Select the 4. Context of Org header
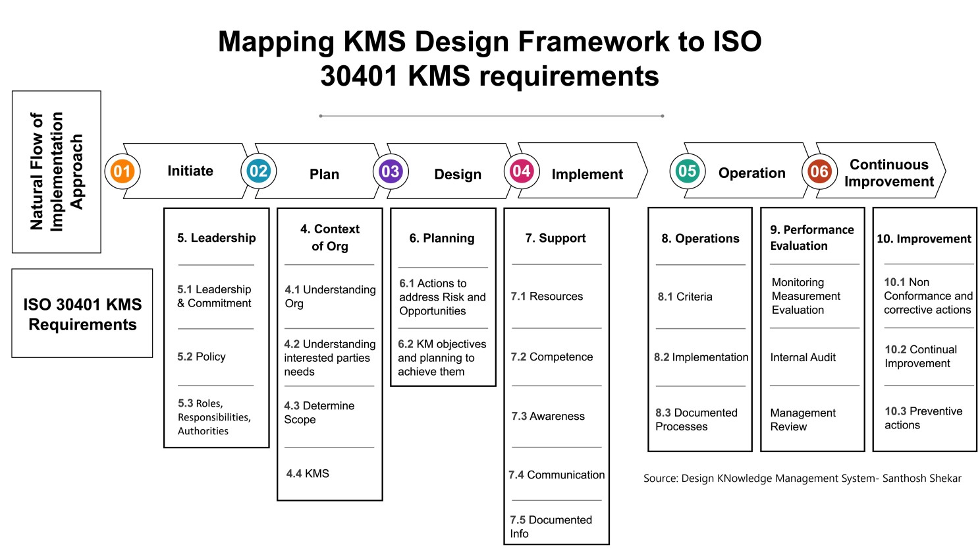Viewport: 980px width, 551px height. pyautogui.click(x=330, y=237)
